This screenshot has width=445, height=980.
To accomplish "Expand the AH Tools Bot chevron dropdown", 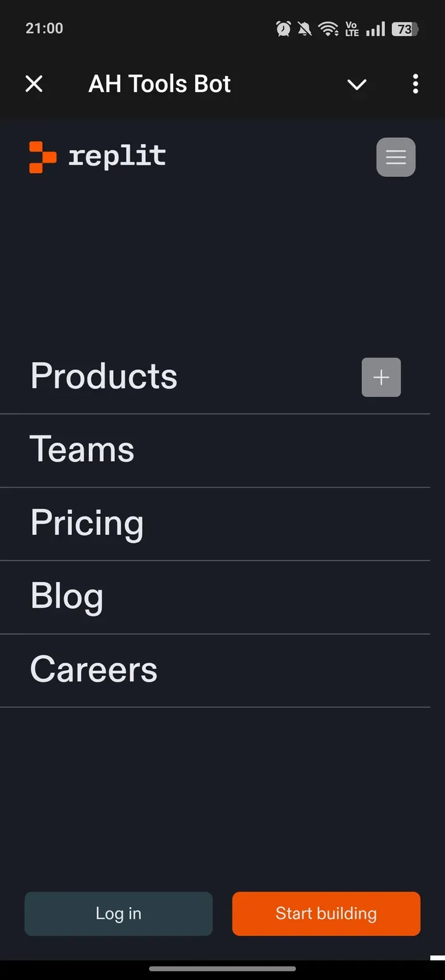I will point(357,84).
